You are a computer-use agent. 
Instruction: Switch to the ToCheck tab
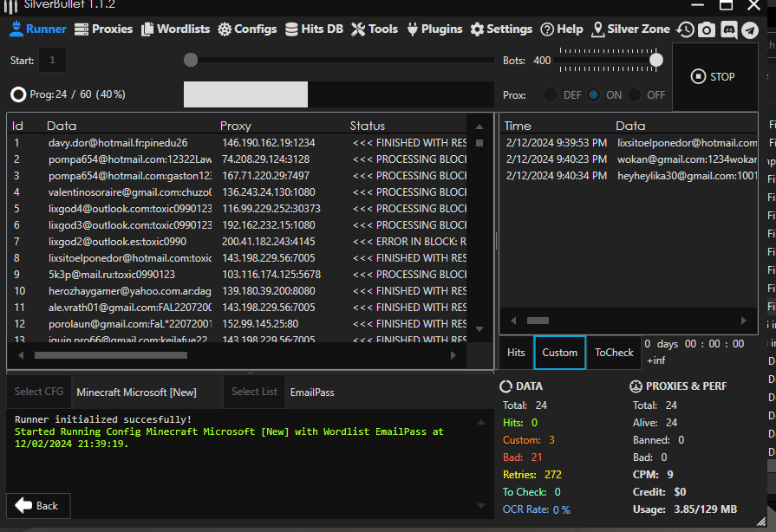coord(614,353)
